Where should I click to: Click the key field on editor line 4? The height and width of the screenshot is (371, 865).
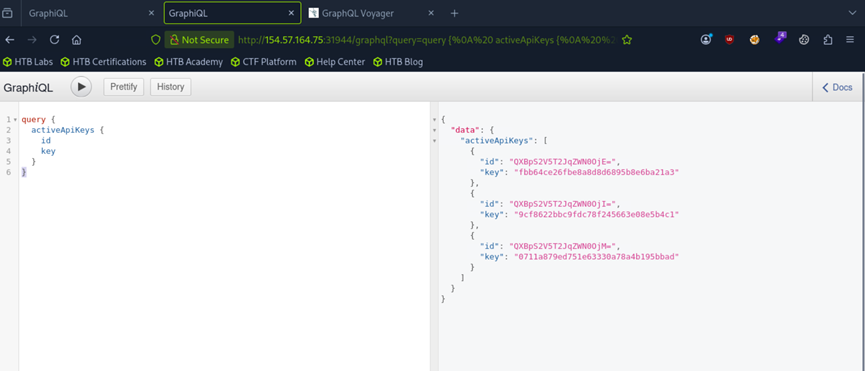click(x=48, y=151)
